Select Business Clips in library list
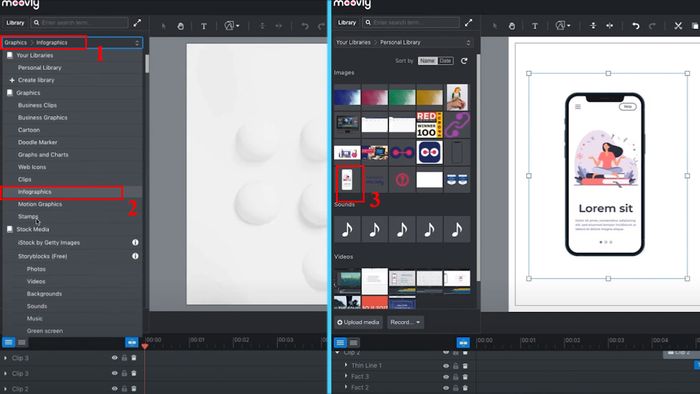This screenshot has height=394, width=700. tap(38, 105)
